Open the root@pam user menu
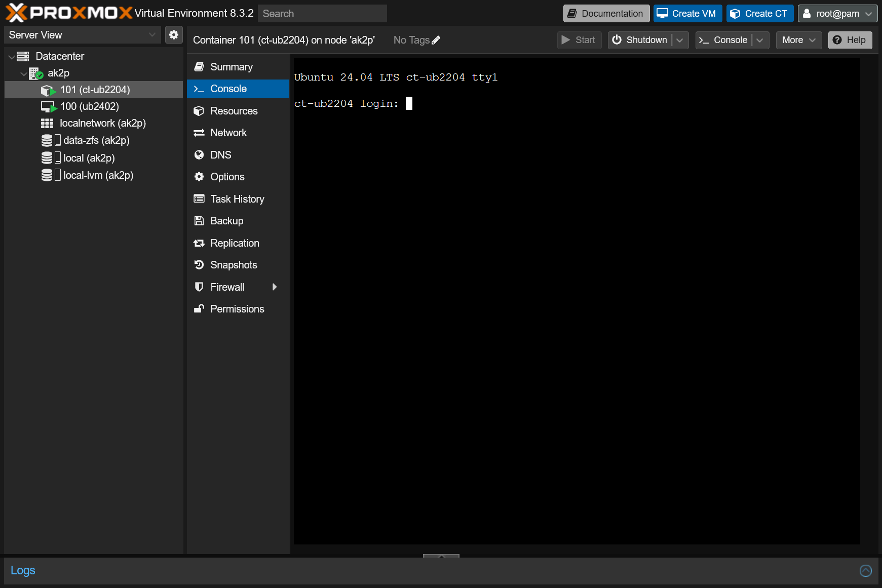The width and height of the screenshot is (882, 588). point(838,14)
